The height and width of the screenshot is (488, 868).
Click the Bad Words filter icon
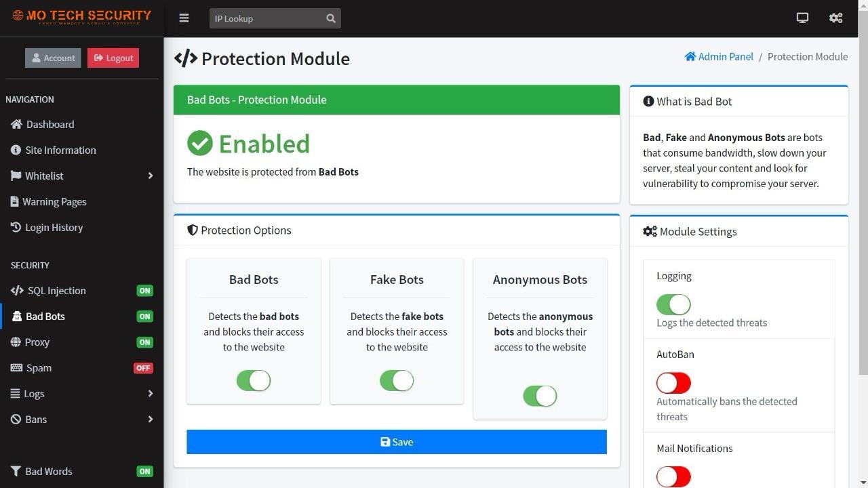(16, 471)
